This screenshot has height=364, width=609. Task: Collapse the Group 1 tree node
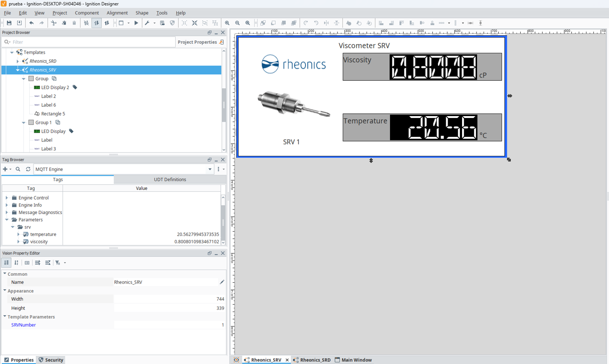pos(24,123)
